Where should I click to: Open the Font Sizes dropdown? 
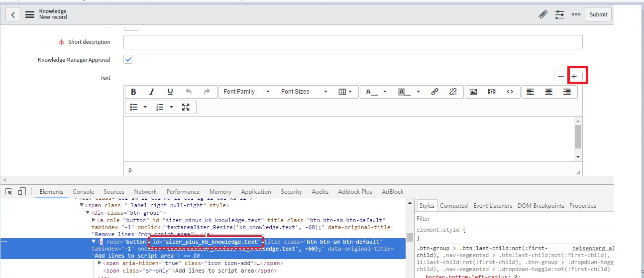[305, 92]
